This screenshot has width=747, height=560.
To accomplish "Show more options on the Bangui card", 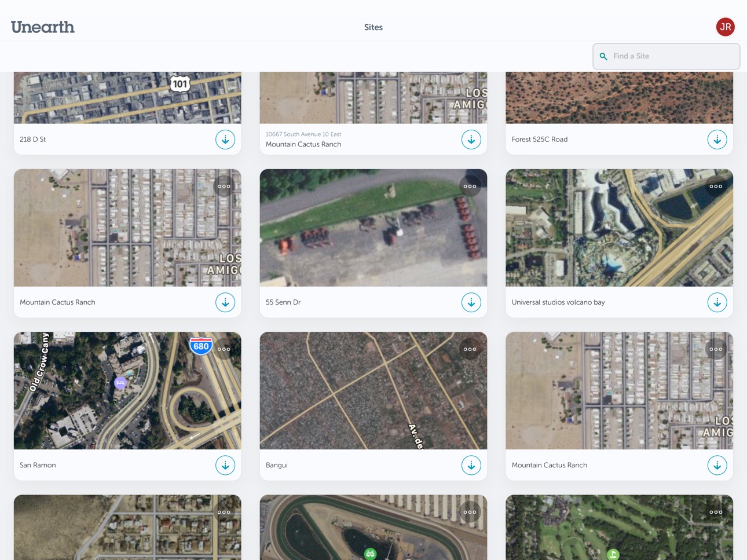I will [470, 349].
